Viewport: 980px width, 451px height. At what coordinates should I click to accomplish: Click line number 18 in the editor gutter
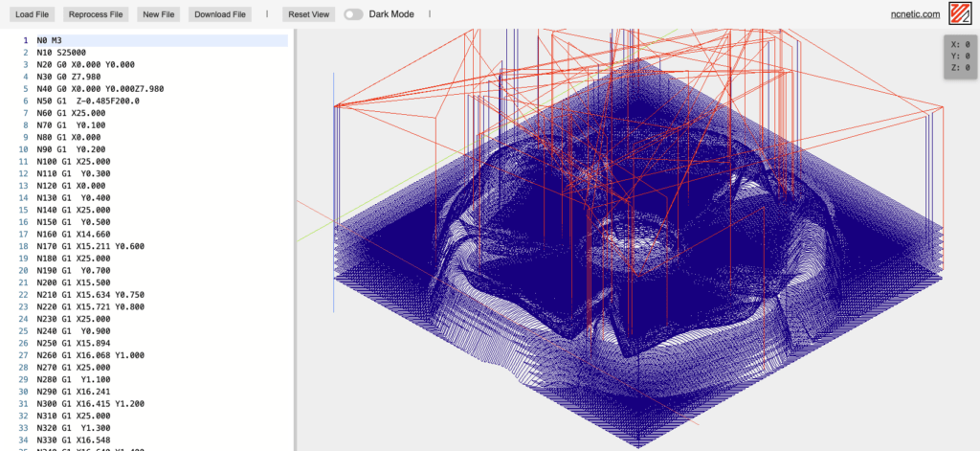(24, 246)
